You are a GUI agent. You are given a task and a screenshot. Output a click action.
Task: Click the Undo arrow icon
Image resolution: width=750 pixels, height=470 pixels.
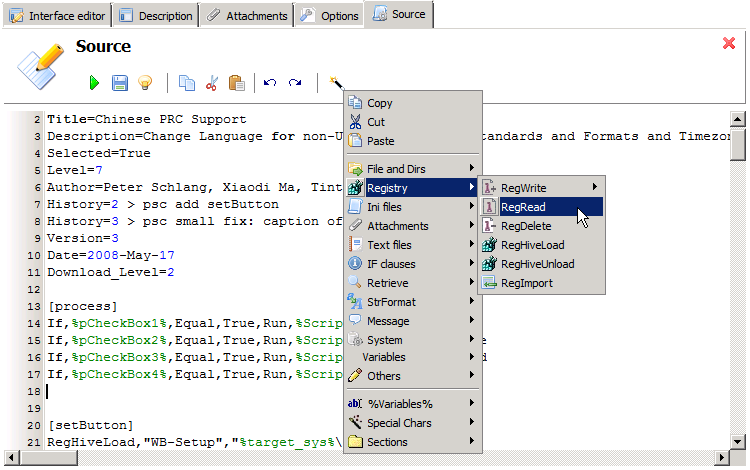270,83
